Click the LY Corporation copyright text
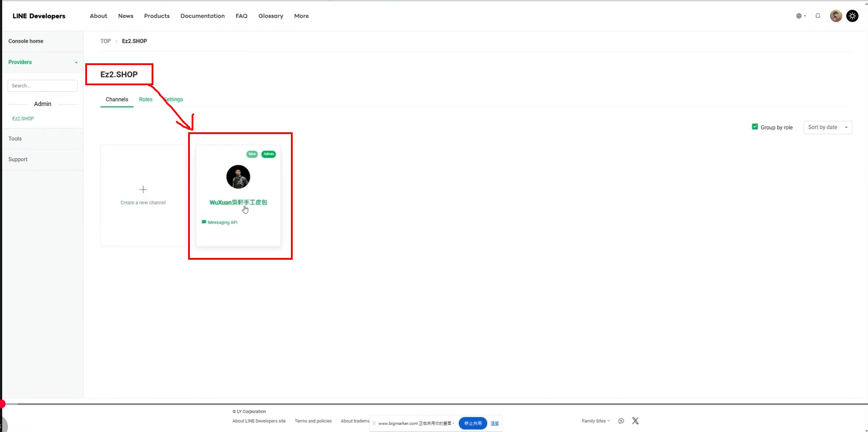868x432 pixels. [249, 411]
